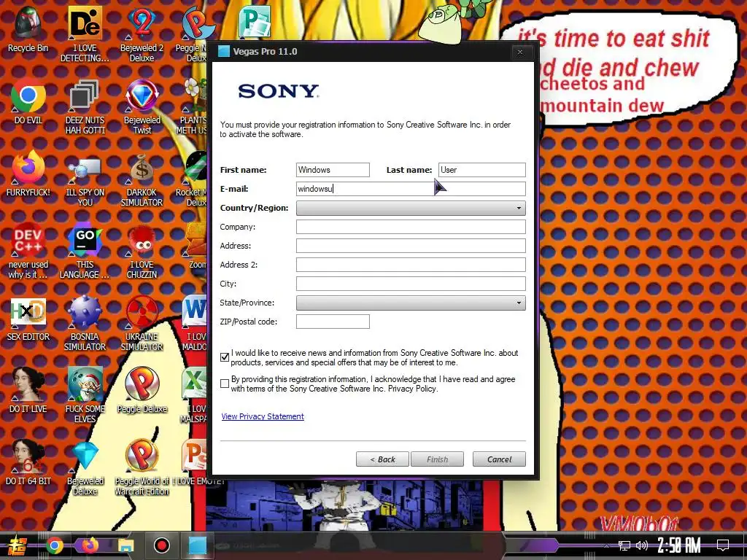
Task: Click the Vegas Pro taskbar icon
Action: 197,545
